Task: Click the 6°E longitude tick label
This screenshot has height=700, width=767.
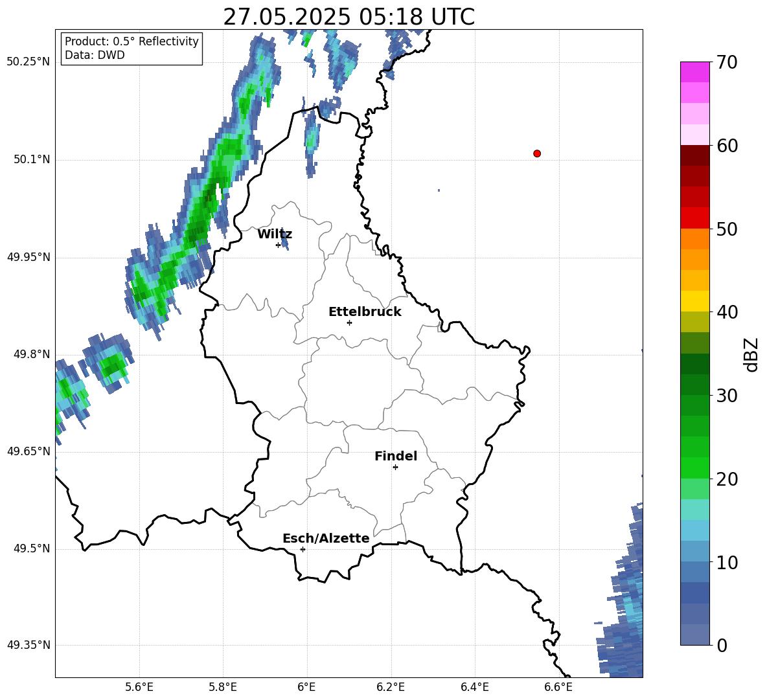Action: pyautogui.click(x=306, y=687)
